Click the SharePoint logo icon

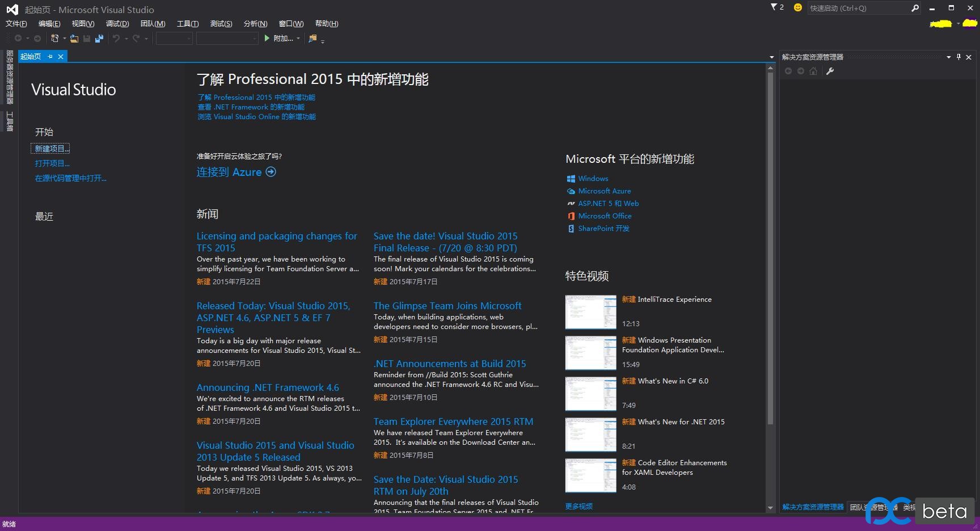[571, 229]
